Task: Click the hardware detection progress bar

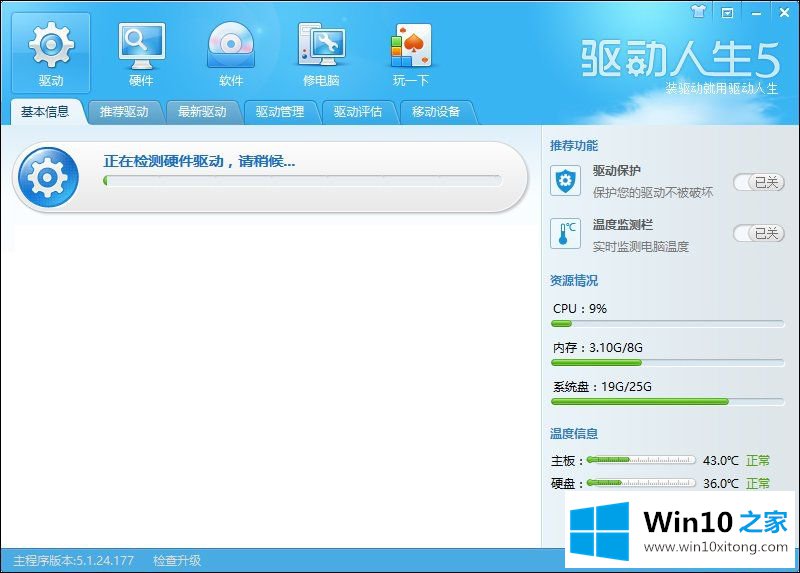Action: pyautogui.click(x=302, y=181)
